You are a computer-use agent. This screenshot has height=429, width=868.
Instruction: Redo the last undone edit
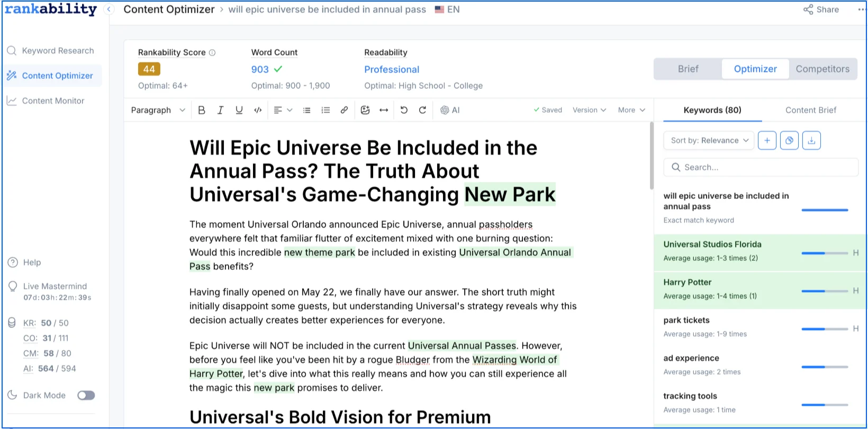[x=422, y=110]
